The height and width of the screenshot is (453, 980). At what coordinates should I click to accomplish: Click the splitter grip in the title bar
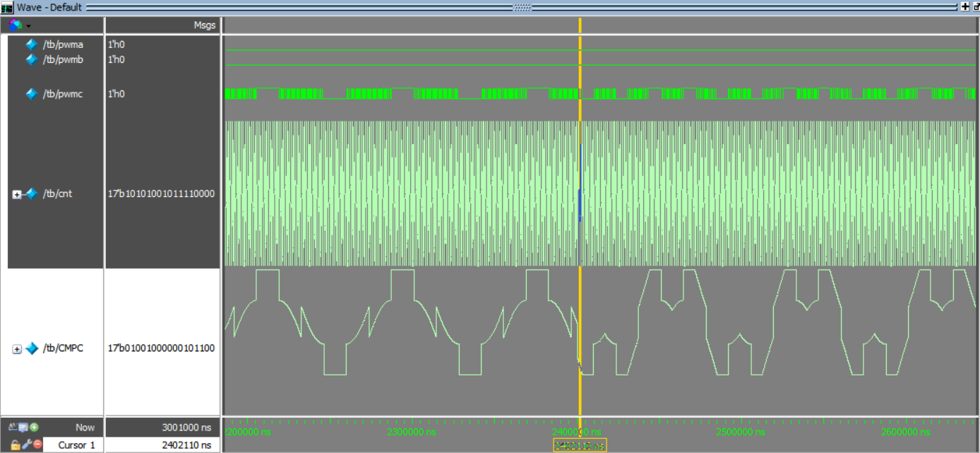click(x=520, y=6)
